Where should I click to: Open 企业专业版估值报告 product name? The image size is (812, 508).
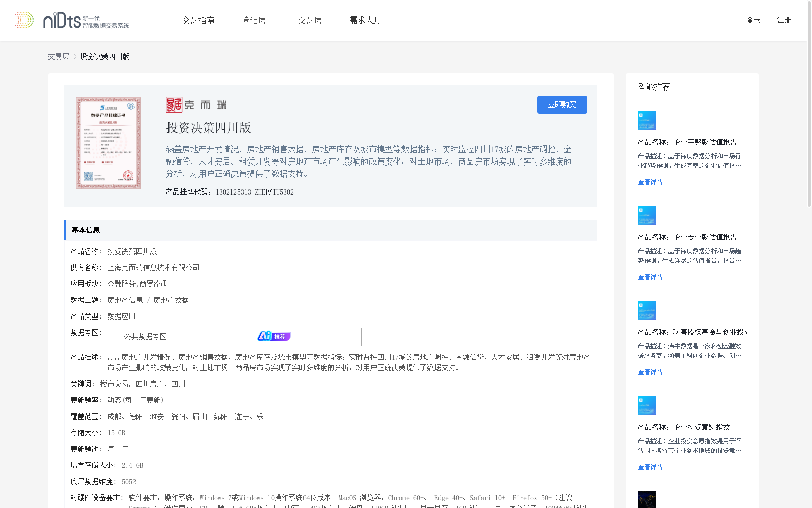click(x=688, y=237)
